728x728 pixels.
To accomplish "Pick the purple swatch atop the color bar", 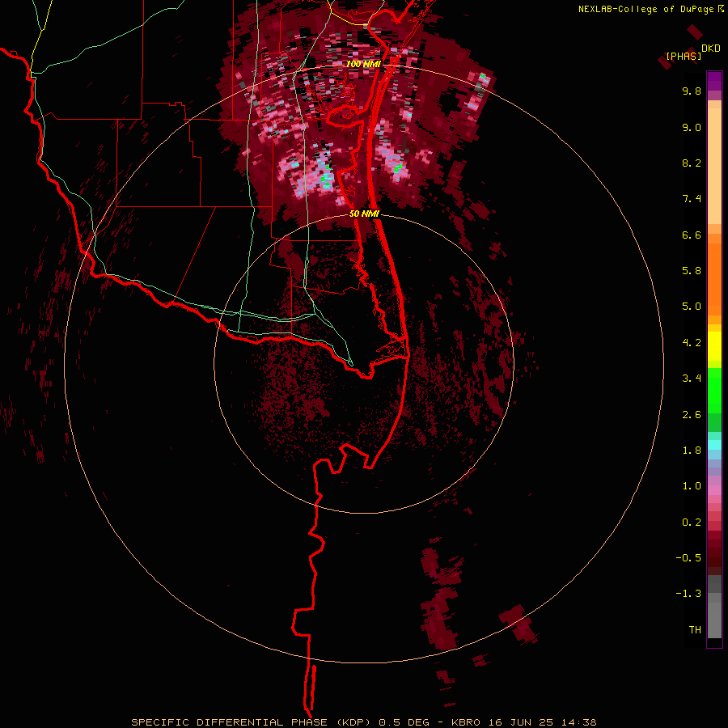I will click(x=714, y=81).
